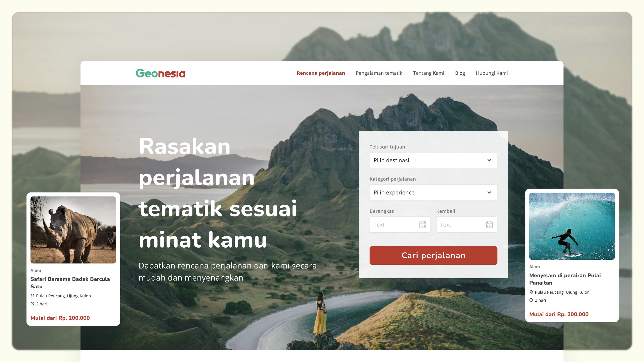Click clock icon on rhino safari card
Screen dimensions: 644x362
(32, 304)
